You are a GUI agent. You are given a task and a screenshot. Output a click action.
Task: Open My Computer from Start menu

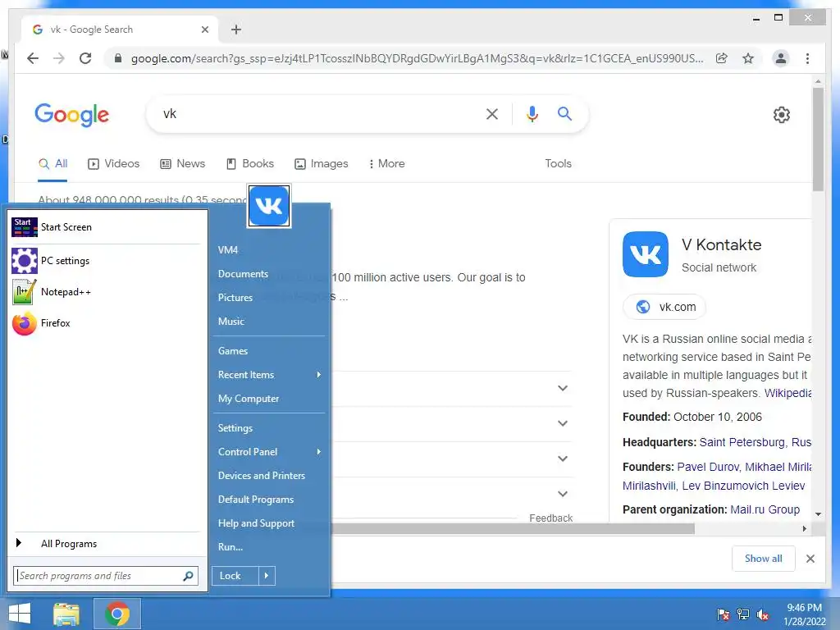269,399
